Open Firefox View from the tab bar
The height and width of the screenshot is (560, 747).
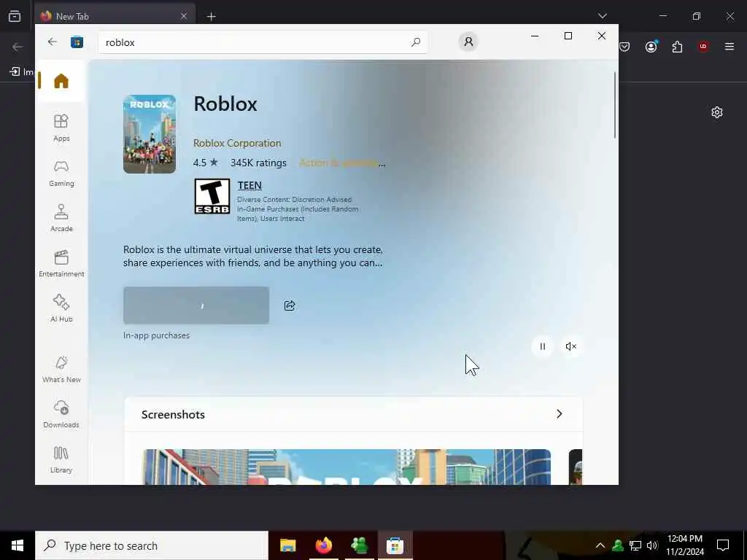click(x=15, y=16)
